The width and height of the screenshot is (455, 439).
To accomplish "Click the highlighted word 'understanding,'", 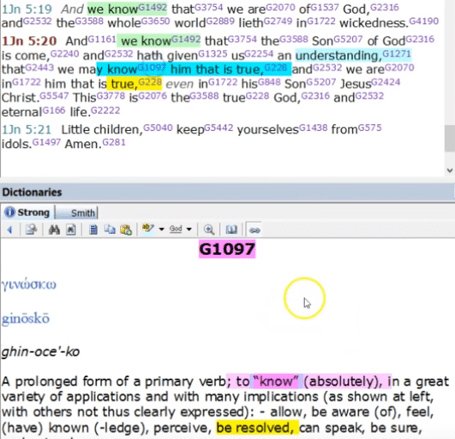I will coord(339,56).
